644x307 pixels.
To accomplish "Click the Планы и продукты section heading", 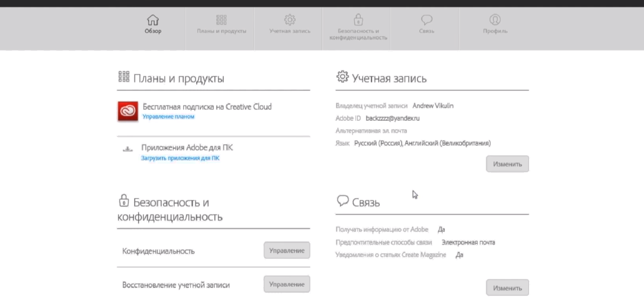I will 179,78.
